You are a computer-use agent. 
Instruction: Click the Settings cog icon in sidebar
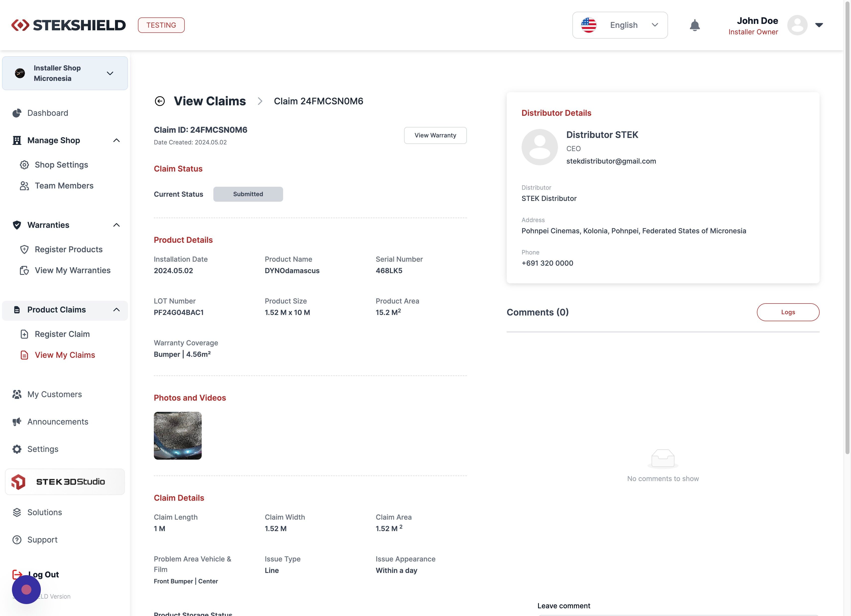click(17, 449)
